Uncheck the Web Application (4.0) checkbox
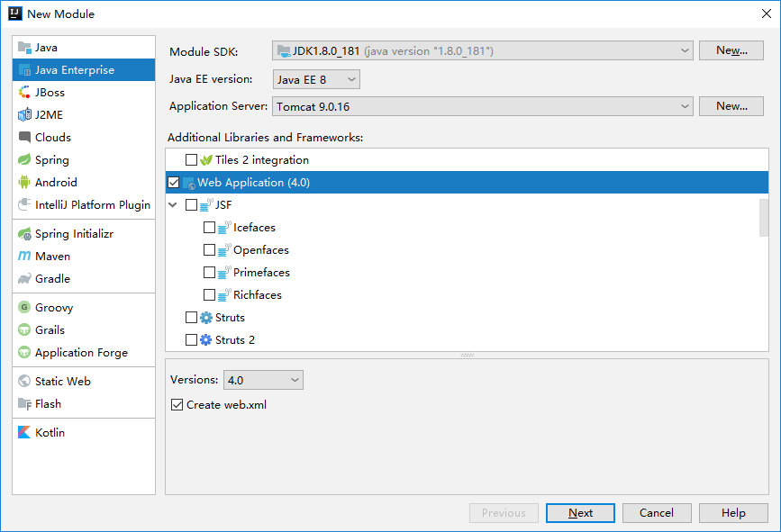Viewport: 781px width, 532px height. coord(173,183)
